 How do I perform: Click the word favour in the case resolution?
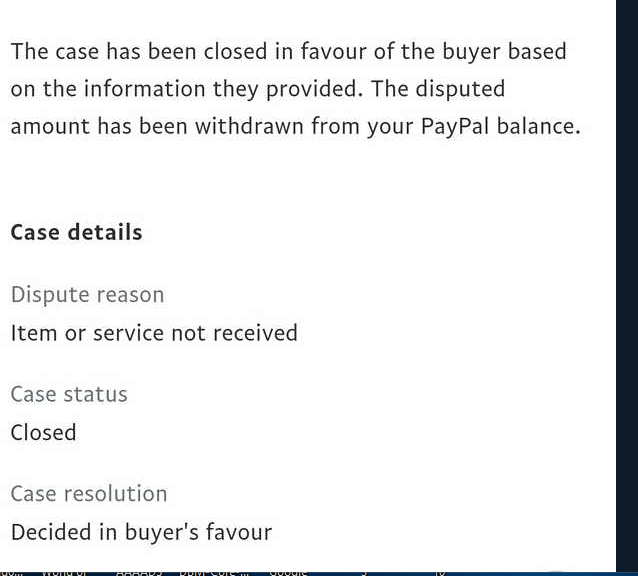coord(241,531)
